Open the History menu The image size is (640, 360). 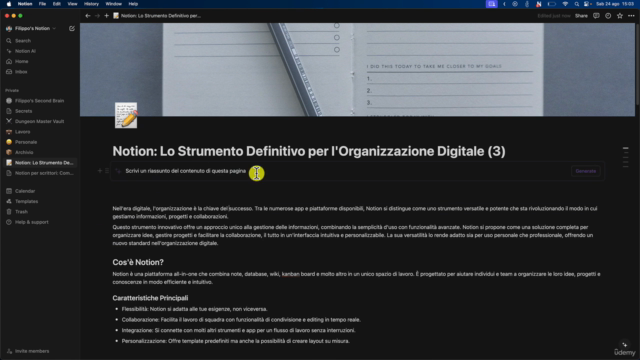point(91,4)
